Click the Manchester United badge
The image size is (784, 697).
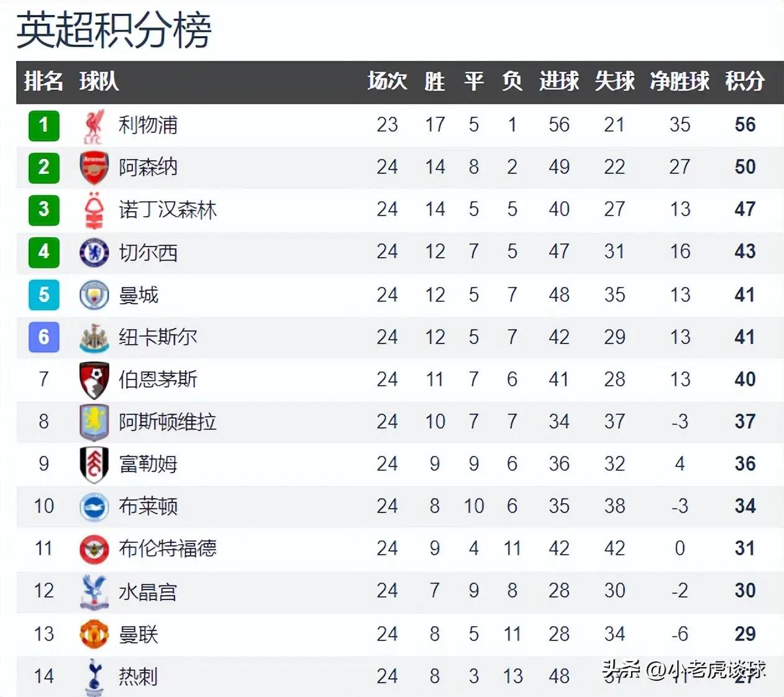[94, 634]
